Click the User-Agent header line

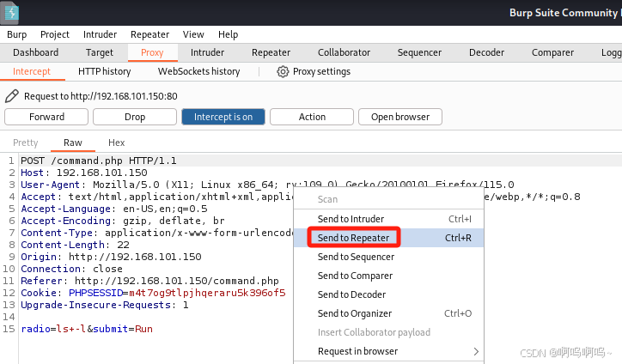pos(267,185)
